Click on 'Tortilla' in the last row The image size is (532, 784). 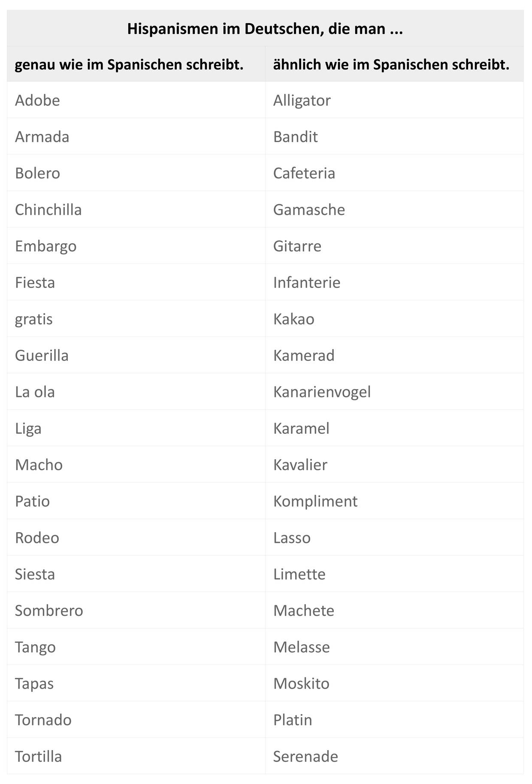(x=38, y=757)
